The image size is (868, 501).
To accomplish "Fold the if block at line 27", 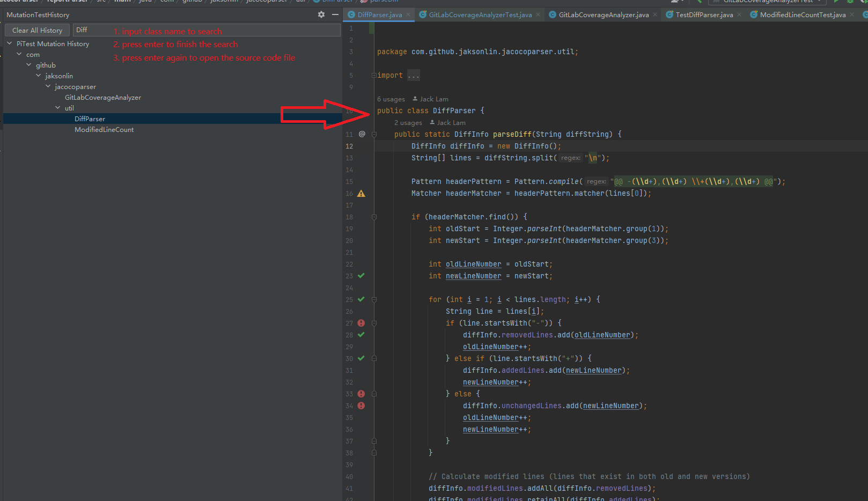I will (374, 323).
